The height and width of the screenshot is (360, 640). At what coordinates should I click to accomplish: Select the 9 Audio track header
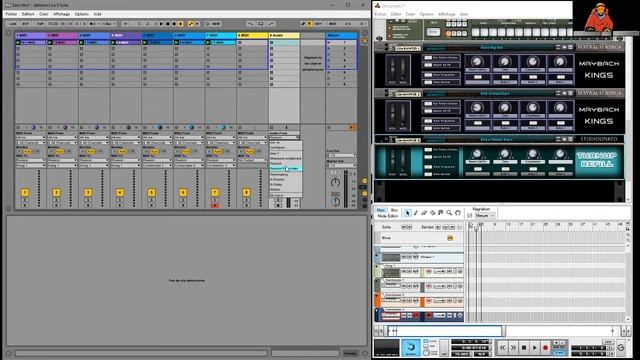284,36
